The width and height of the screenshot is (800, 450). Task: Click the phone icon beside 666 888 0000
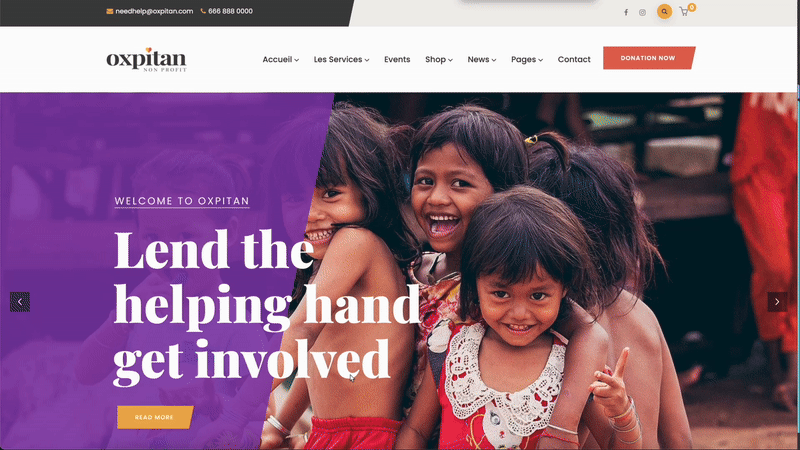(x=203, y=11)
